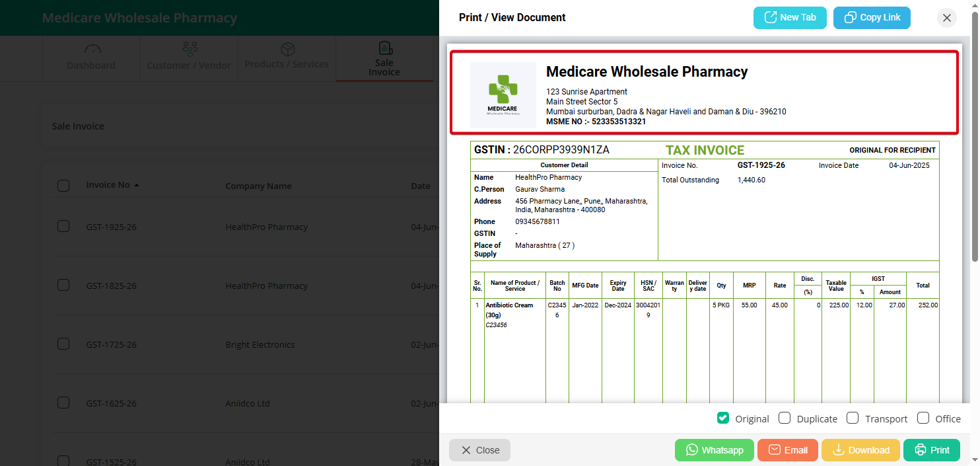Click the Company Name column header
Image resolution: width=980 pixels, height=466 pixels.
point(258,186)
